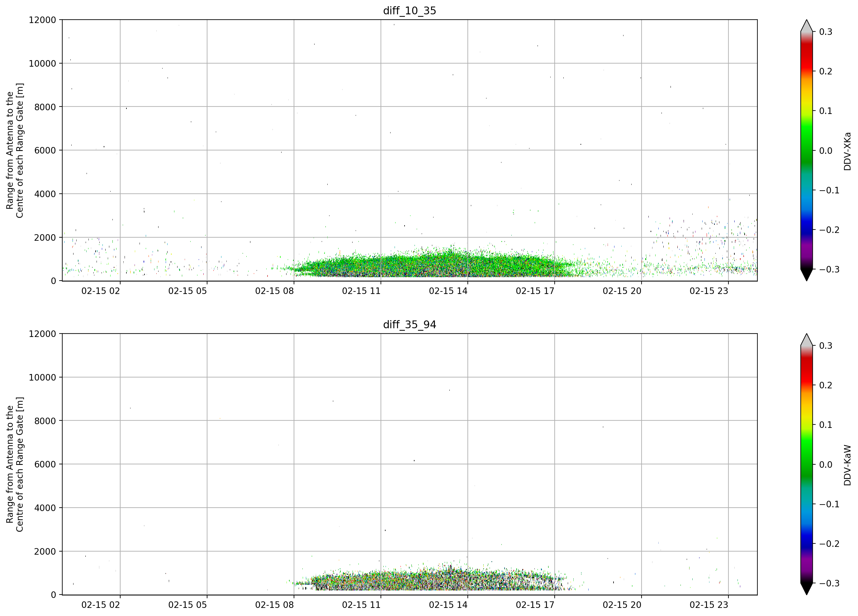Click the 4000 y-tick on the diff_10_35 plot
Image resolution: width=858 pixels, height=616 pixels.
45,194
